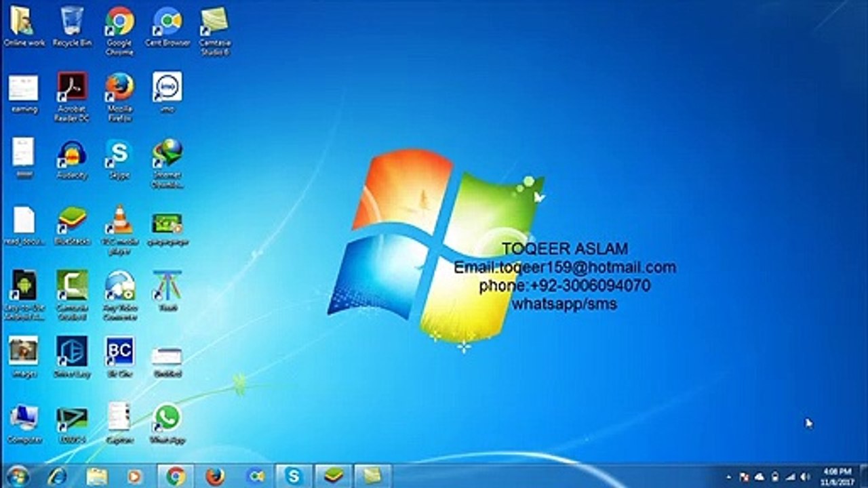Switch to BlueStacks in the taskbar
The height and width of the screenshot is (488, 868).
333,476
